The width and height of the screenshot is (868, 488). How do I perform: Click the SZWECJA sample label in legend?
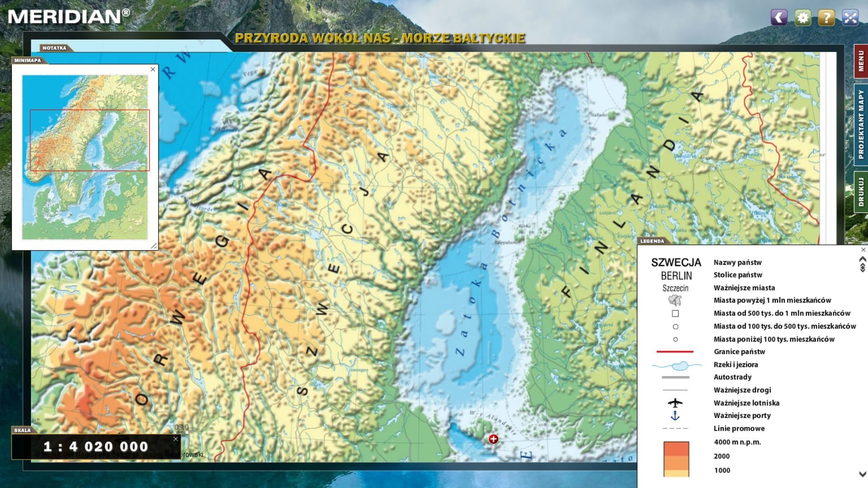pyautogui.click(x=676, y=263)
